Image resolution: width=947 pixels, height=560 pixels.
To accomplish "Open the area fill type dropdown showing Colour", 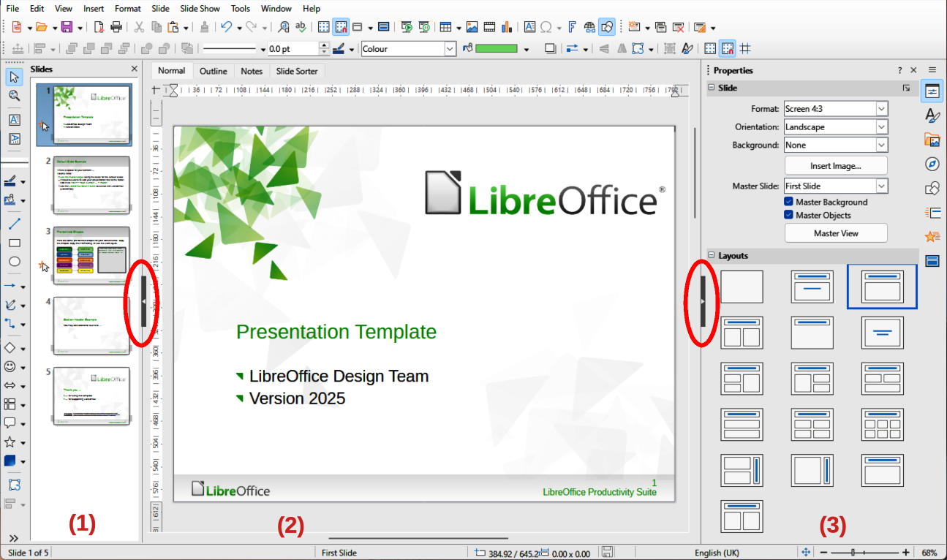I will (409, 49).
